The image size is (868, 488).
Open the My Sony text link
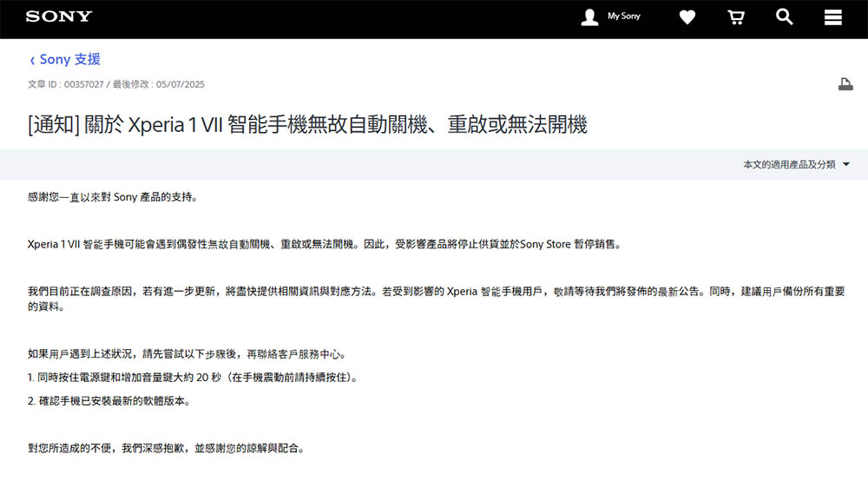[624, 16]
